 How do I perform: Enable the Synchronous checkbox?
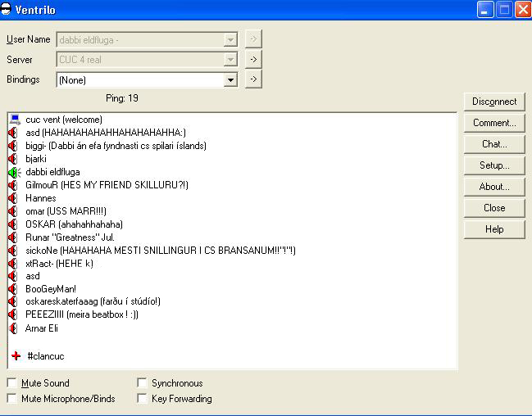142,382
